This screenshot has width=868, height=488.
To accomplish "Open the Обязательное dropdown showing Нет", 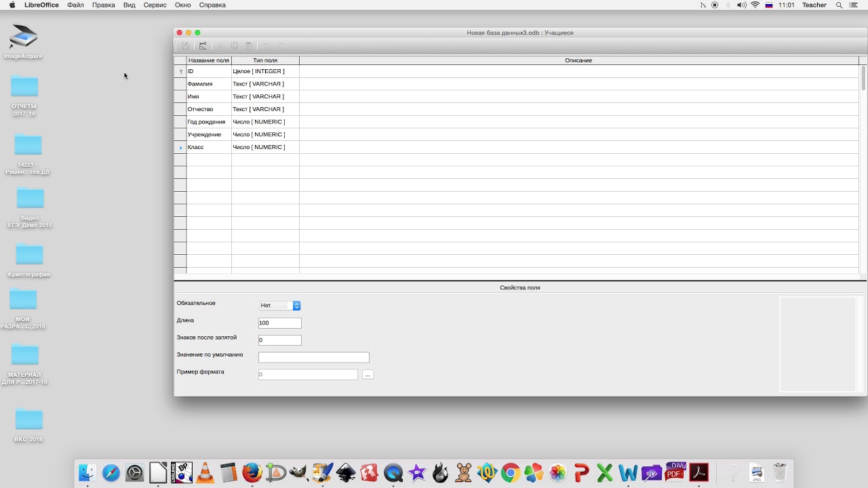I will 279,306.
